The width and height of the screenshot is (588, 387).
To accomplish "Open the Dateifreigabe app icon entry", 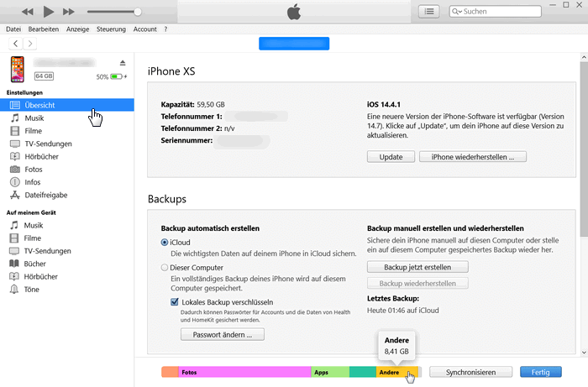I will [x=66, y=195].
